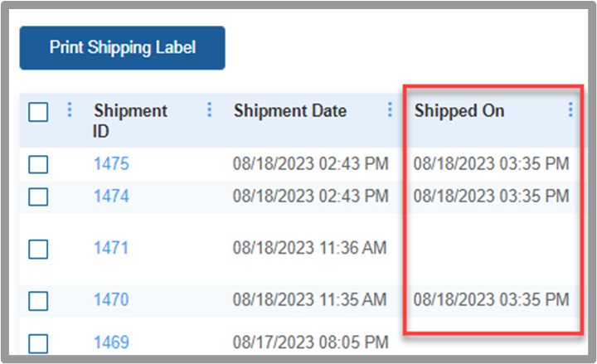This screenshot has height=364, width=597.
Task: Select the checkbox for shipment 1471
Action: [38, 250]
